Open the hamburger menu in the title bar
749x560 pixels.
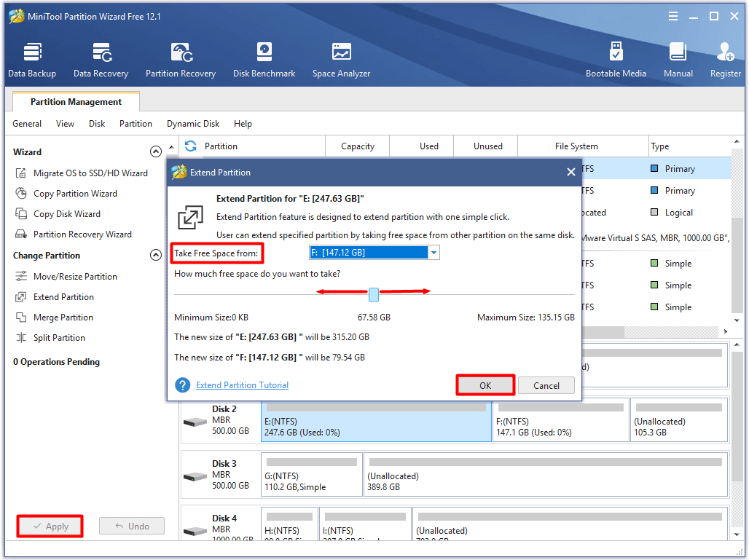(673, 16)
